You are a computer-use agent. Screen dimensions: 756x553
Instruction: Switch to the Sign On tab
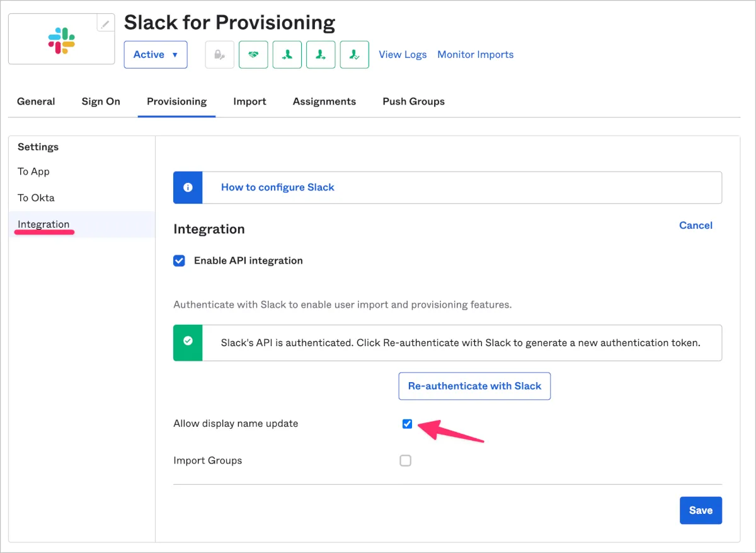point(101,102)
